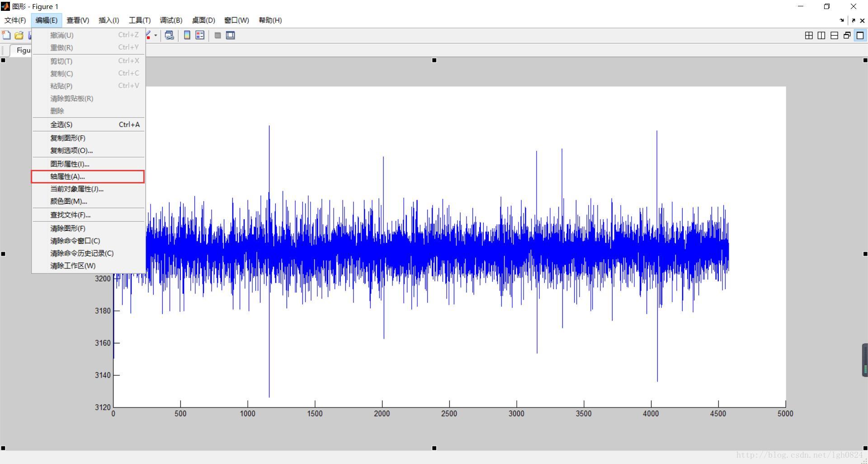Viewport: 868px width, 464px height.
Task: Switch to the Figure 1 tab
Action: point(21,50)
